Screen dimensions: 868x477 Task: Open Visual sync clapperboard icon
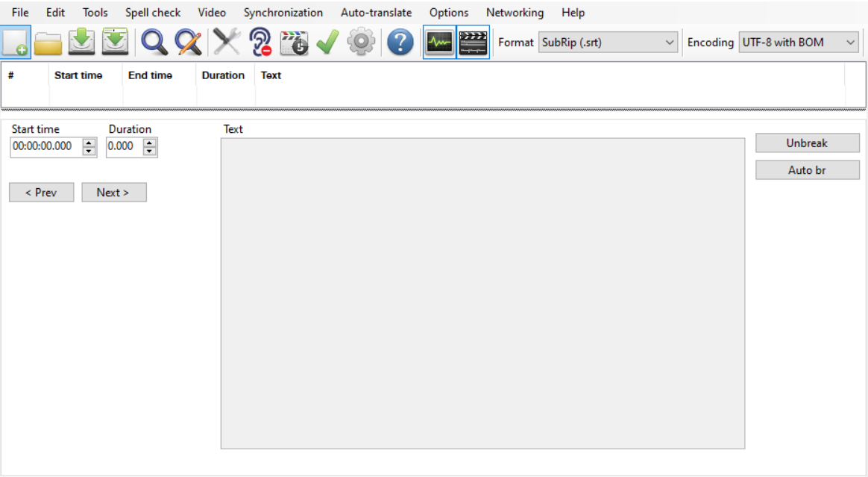(294, 42)
